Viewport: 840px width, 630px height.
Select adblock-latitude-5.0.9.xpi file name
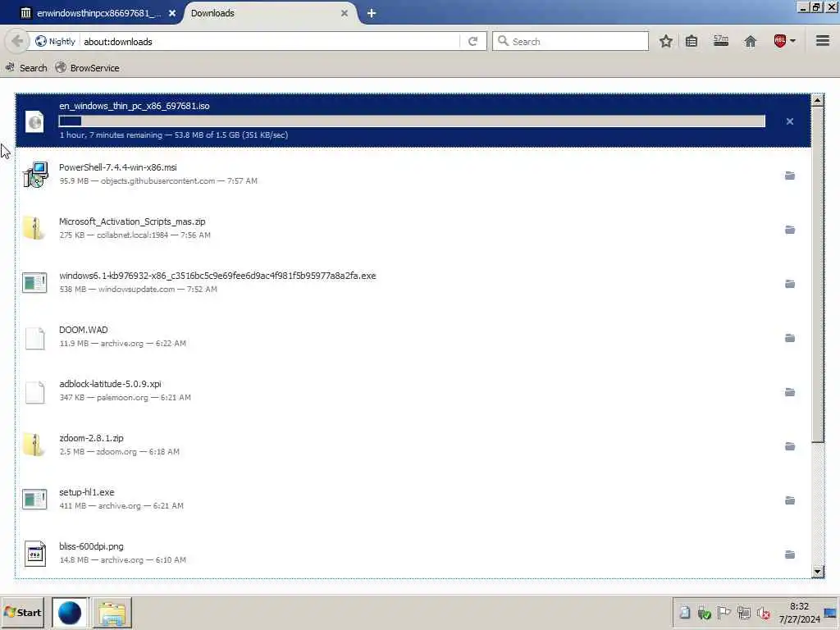(111, 384)
